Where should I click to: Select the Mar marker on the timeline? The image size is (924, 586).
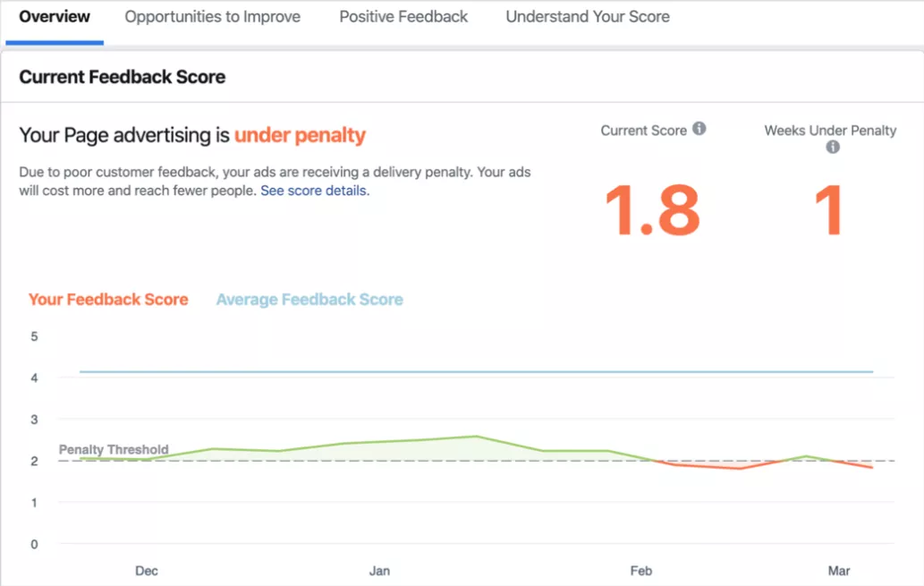pos(838,571)
